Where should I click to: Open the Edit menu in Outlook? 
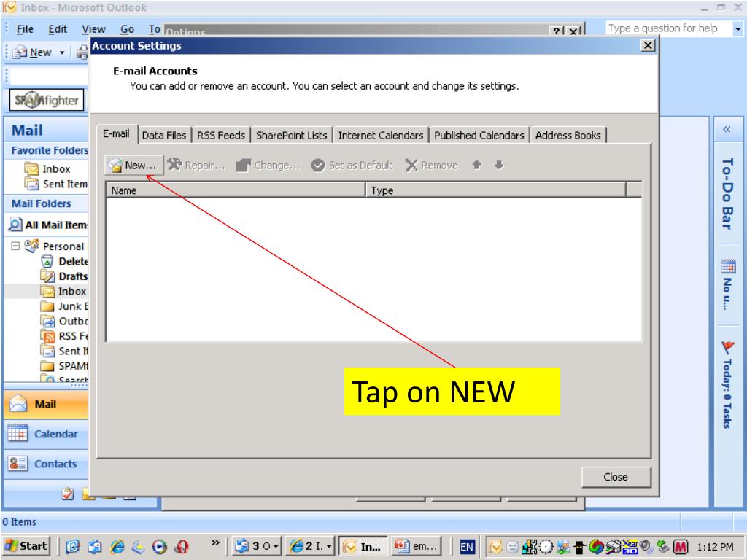[58, 29]
